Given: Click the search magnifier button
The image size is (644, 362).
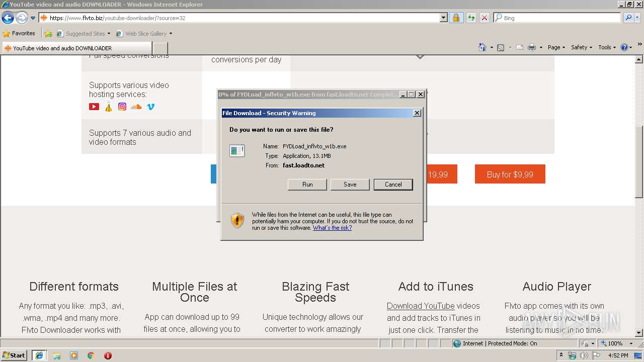Looking at the screenshot, I should [628, 18].
